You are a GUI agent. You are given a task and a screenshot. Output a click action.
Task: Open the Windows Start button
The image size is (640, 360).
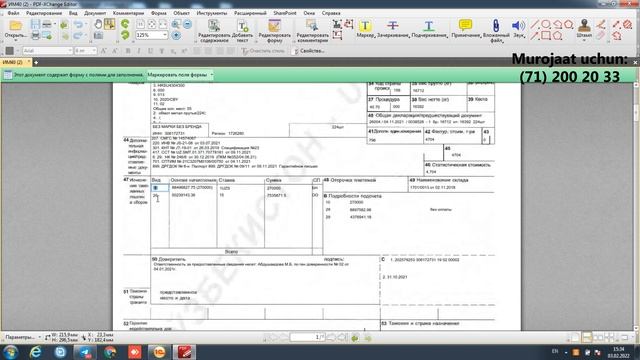(x=10, y=352)
